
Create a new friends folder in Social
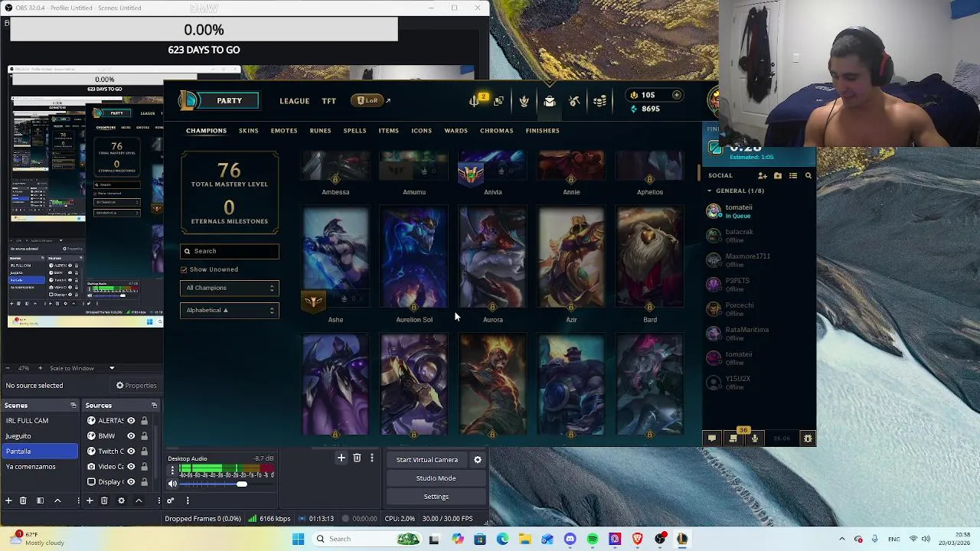click(778, 175)
